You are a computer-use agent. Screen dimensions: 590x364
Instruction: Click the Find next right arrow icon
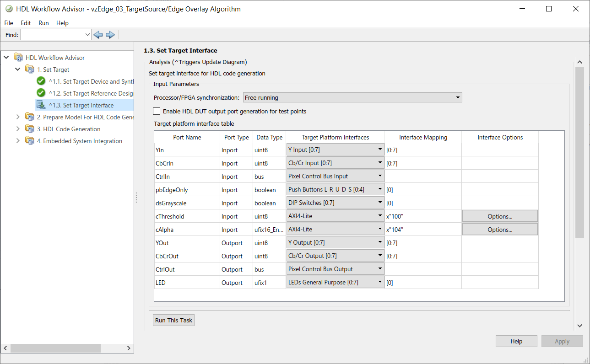(110, 35)
